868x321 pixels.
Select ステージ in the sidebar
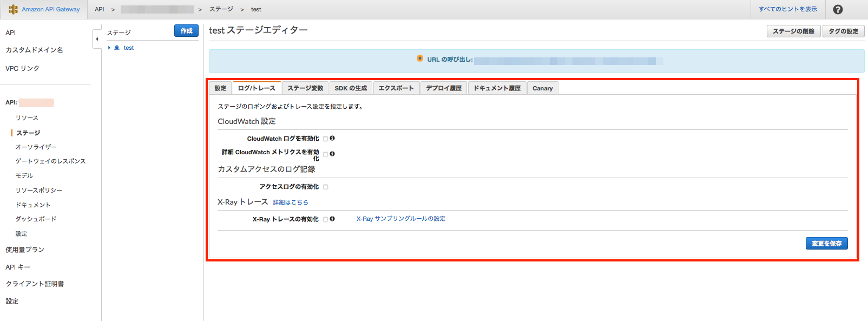[28, 133]
